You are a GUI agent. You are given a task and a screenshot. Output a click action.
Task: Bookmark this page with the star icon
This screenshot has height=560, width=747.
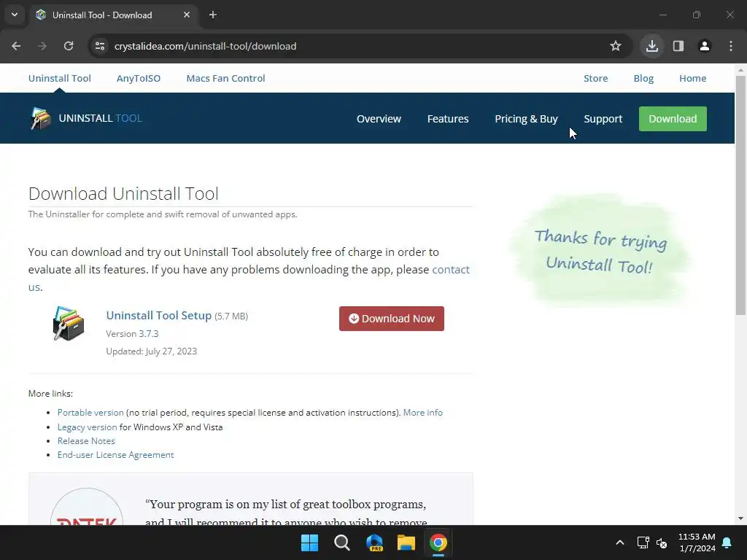click(616, 46)
